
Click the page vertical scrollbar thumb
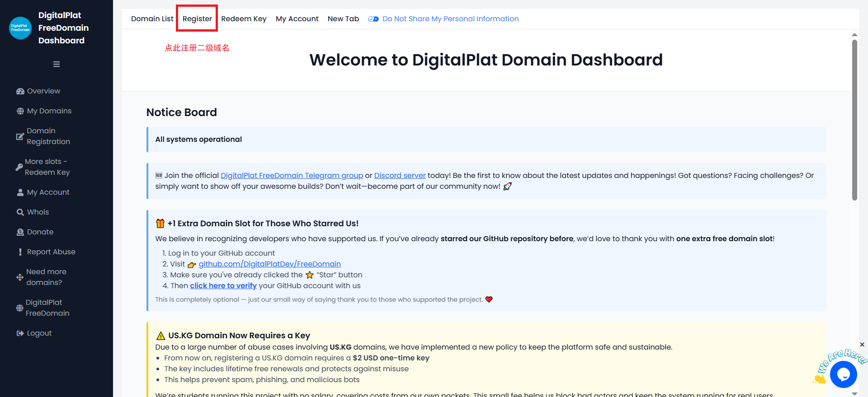(854, 120)
